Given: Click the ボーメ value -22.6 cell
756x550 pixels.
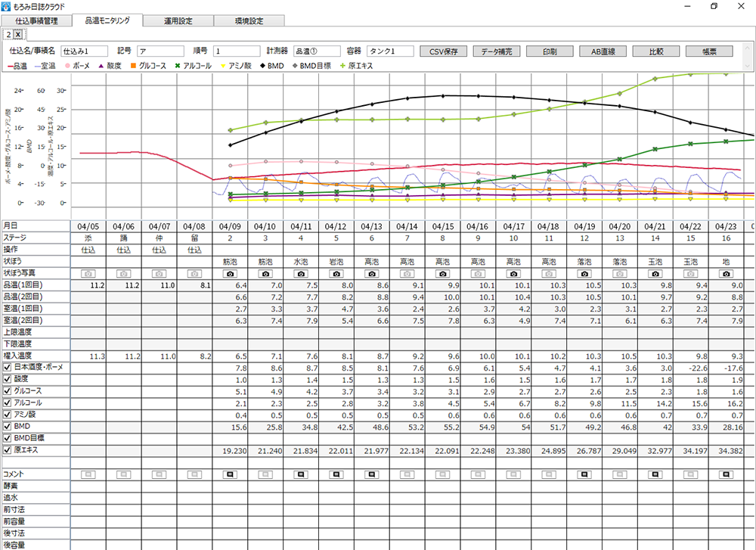Looking at the screenshot, I should [691, 368].
